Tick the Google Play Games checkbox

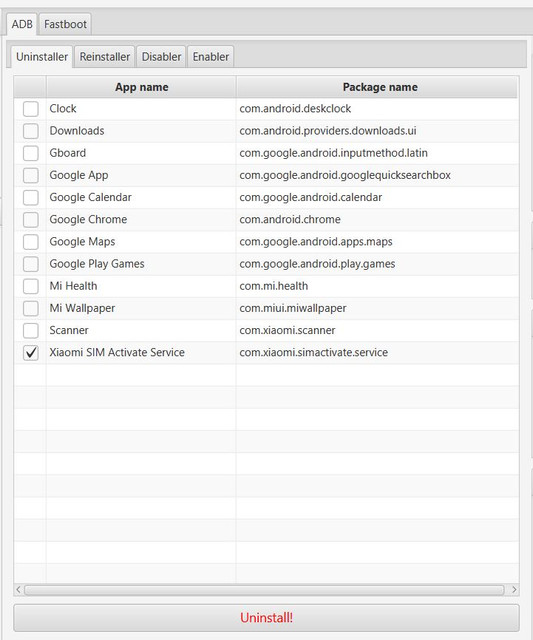point(31,264)
